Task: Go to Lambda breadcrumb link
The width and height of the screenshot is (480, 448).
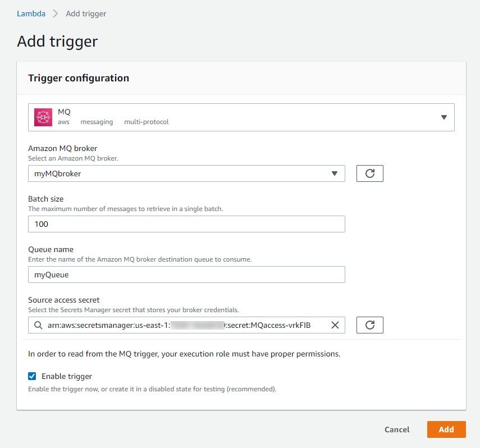Action: coord(31,14)
